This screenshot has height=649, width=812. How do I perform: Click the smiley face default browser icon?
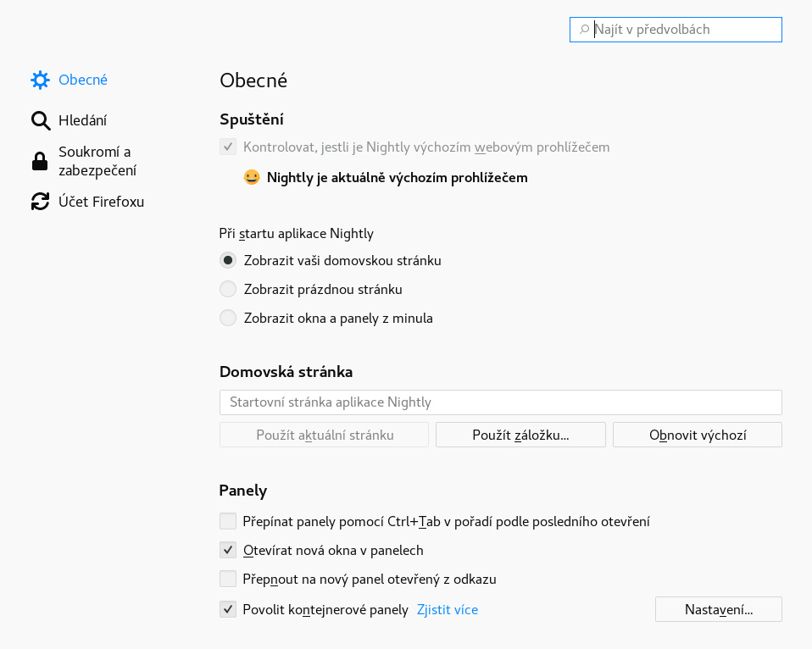point(252,178)
